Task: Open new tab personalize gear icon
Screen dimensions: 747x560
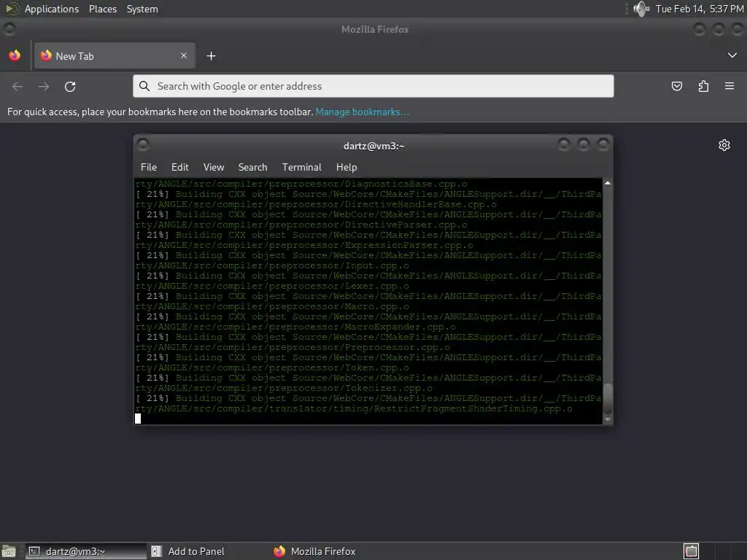Action: (724, 145)
